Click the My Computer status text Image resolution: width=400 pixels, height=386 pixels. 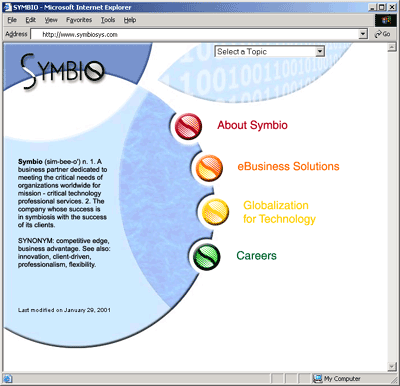point(342,379)
